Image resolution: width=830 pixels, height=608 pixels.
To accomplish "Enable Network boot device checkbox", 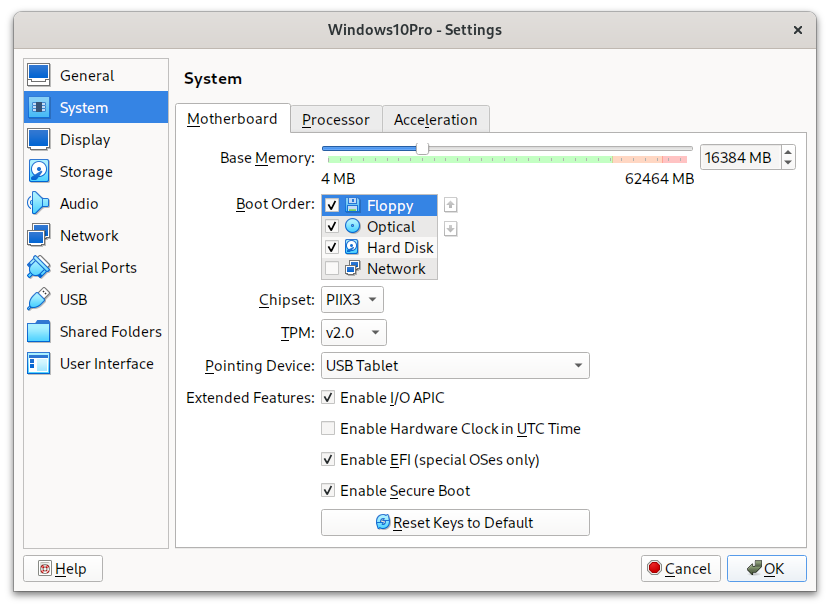I will coord(332,268).
